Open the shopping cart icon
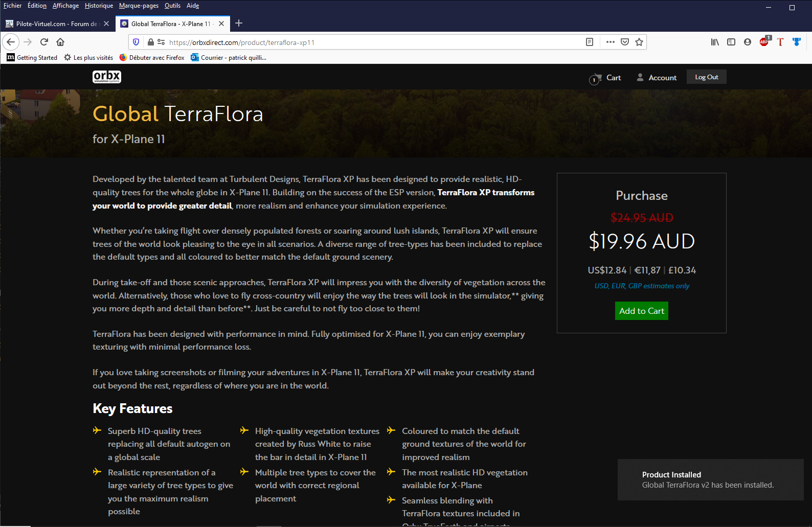Image resolution: width=812 pixels, height=527 pixels. point(595,79)
